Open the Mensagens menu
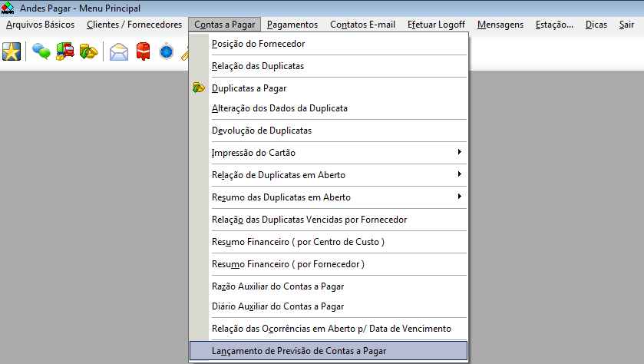Screen dimensions: 644x364 (500, 25)
